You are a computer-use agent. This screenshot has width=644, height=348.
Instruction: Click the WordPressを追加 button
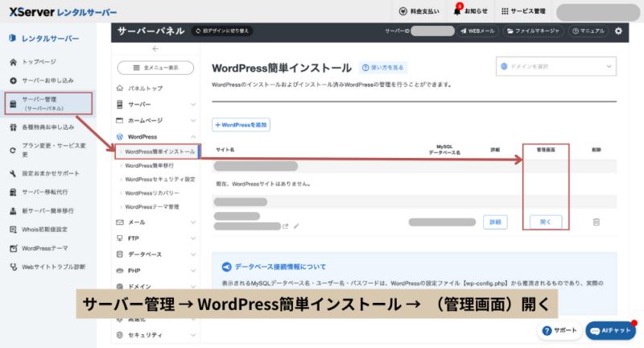241,125
